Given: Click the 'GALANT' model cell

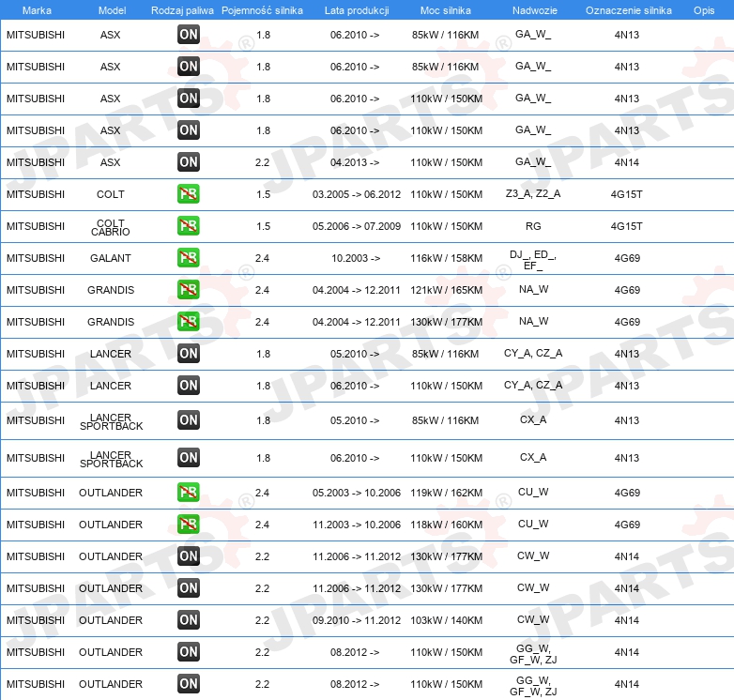Looking at the screenshot, I should (x=111, y=258).
